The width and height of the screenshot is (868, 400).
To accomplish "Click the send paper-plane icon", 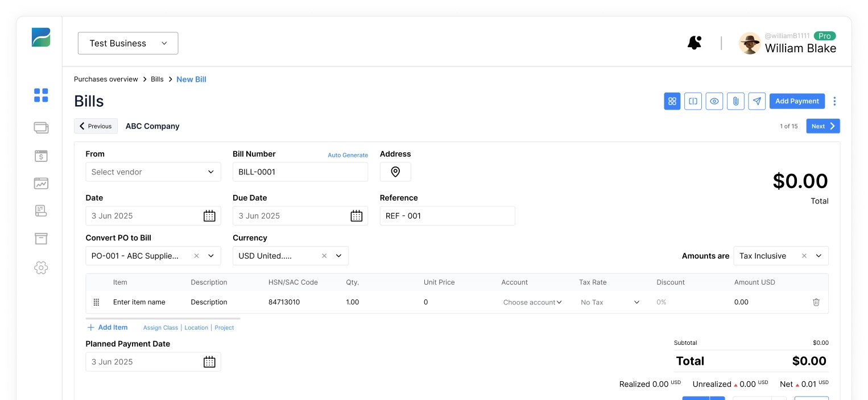I will pyautogui.click(x=757, y=101).
